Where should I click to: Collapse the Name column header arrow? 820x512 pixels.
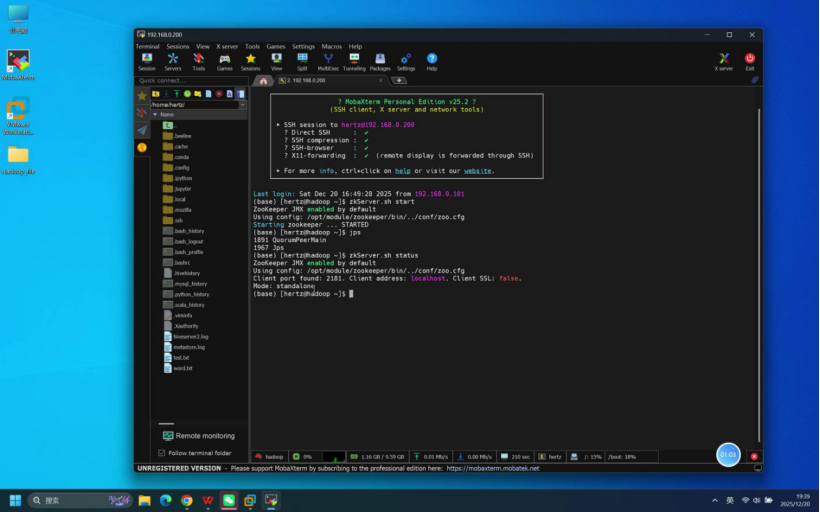[155, 115]
